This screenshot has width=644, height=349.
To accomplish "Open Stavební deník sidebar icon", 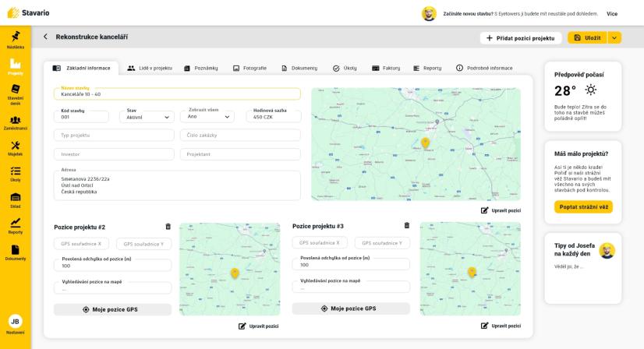I will pos(15,94).
